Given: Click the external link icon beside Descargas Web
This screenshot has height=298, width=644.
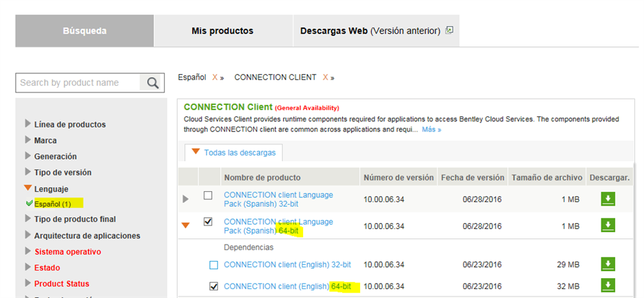Looking at the screenshot, I should 449,30.
